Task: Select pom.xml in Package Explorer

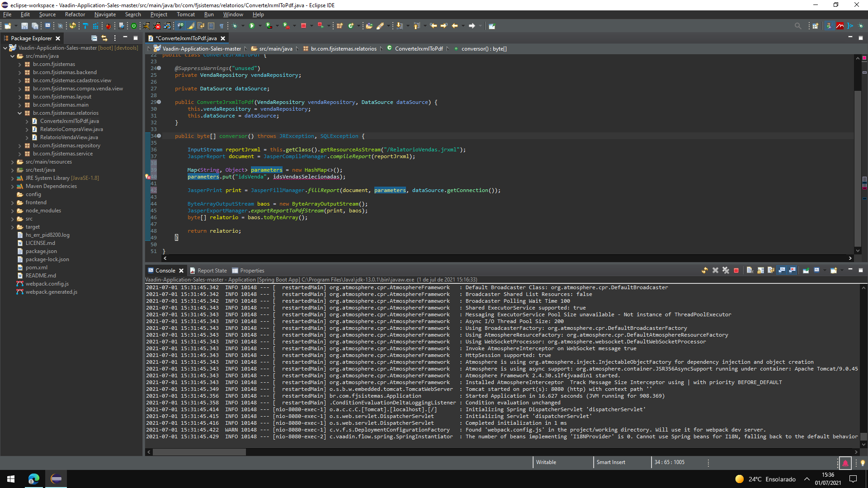Action: tap(36, 267)
